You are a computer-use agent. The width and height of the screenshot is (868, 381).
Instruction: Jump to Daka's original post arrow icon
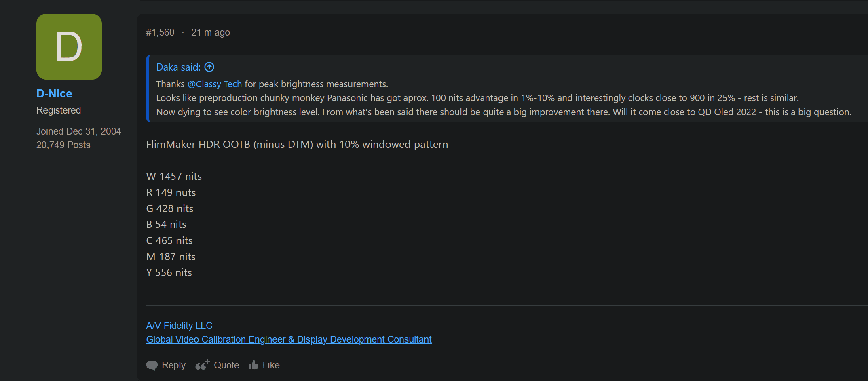tap(209, 67)
